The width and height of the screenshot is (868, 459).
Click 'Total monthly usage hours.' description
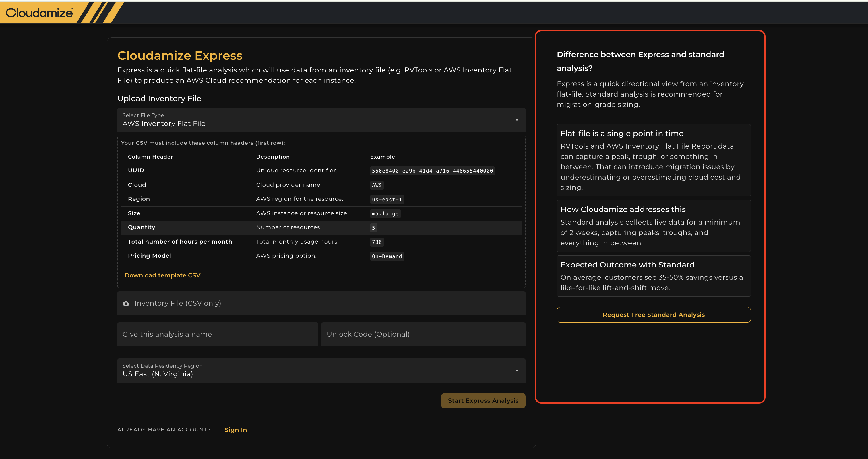click(x=297, y=242)
